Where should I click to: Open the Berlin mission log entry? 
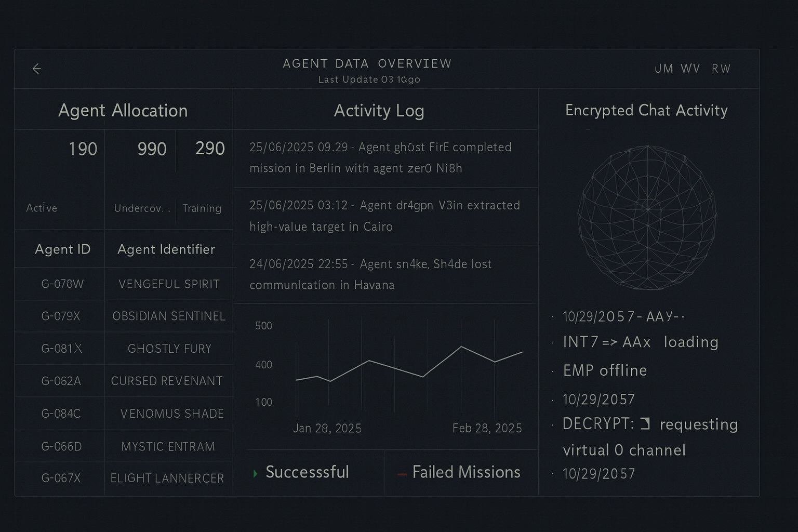point(380,157)
